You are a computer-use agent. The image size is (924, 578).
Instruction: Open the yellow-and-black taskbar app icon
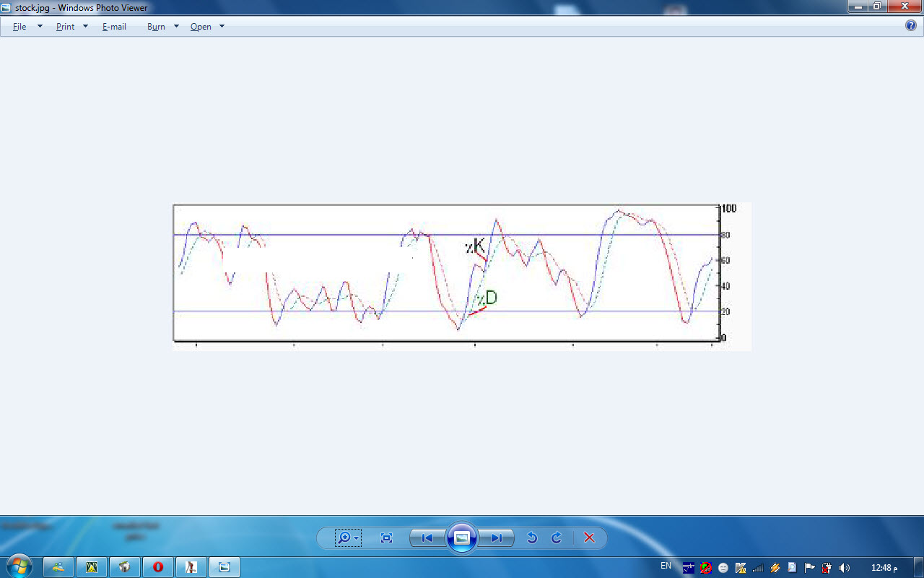[92, 568]
